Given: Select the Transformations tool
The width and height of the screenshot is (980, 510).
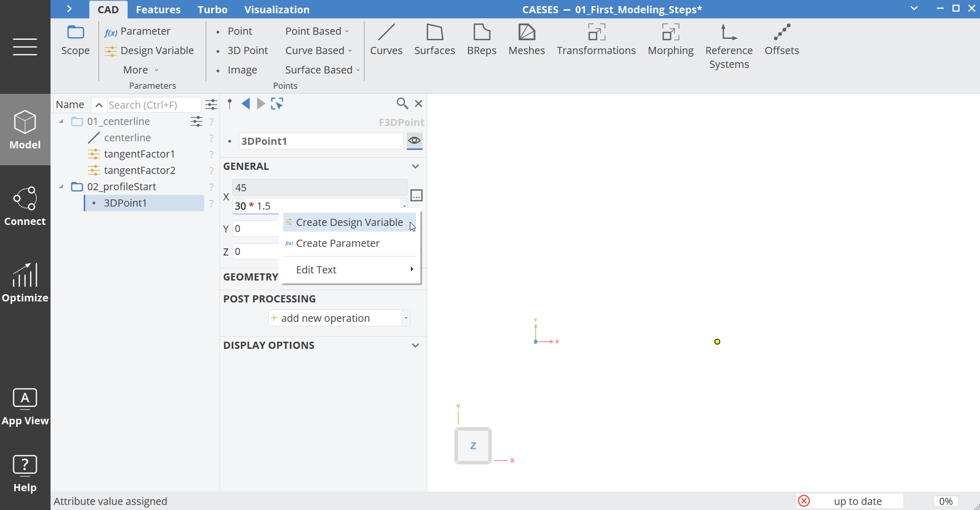Looking at the screenshot, I should pyautogui.click(x=596, y=40).
